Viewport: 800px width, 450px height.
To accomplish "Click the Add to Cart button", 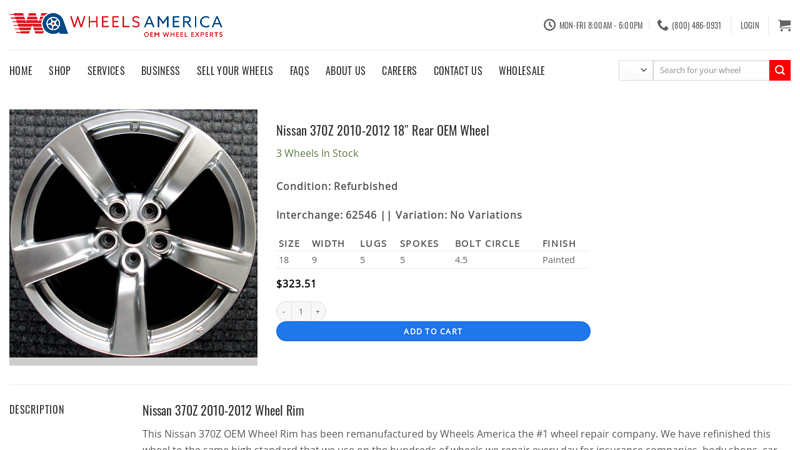I will point(433,331).
